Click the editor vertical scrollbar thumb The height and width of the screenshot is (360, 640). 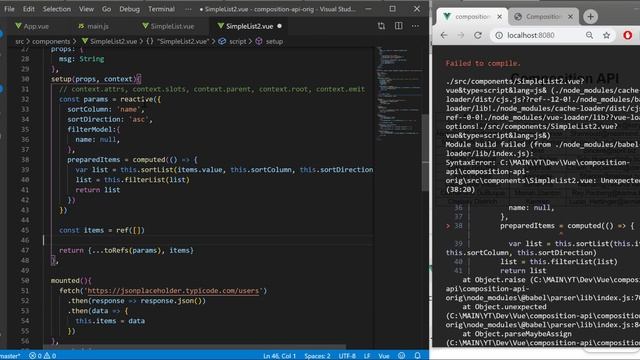click(425, 152)
